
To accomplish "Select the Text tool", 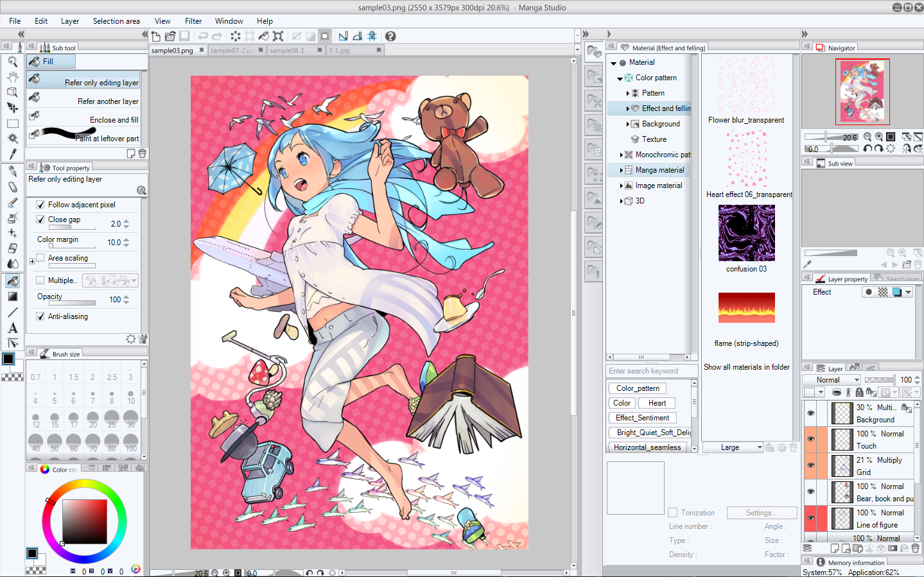I will click(12, 327).
